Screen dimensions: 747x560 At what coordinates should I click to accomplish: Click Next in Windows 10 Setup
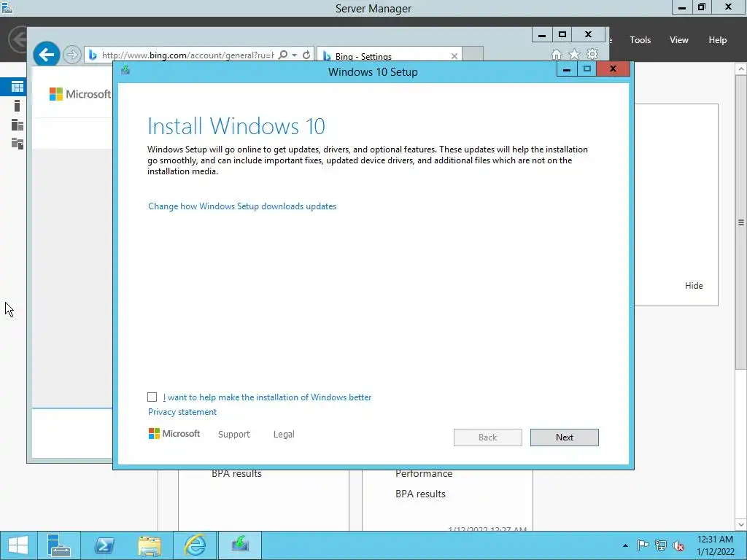click(x=564, y=437)
